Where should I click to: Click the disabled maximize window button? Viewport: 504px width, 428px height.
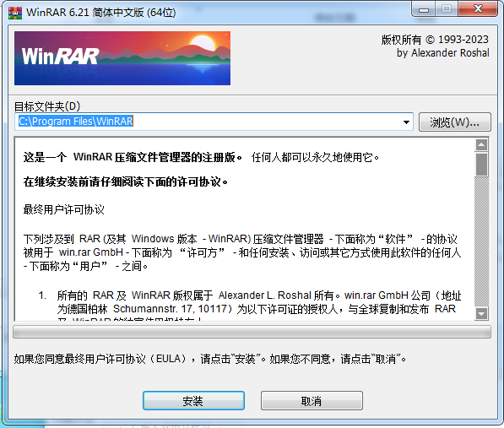coord(446,9)
